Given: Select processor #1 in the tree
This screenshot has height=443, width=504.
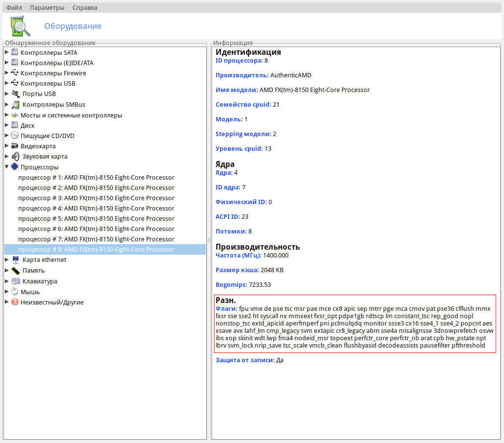Looking at the screenshot, I should point(96,177).
